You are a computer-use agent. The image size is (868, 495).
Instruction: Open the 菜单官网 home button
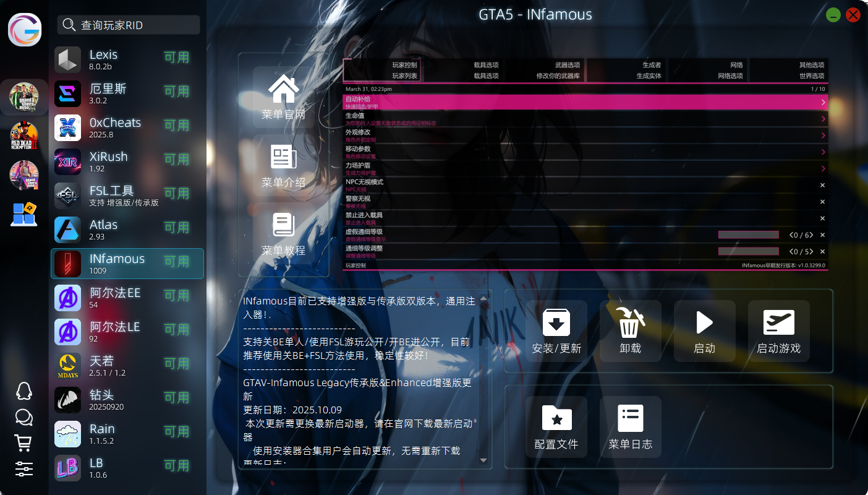click(x=284, y=98)
